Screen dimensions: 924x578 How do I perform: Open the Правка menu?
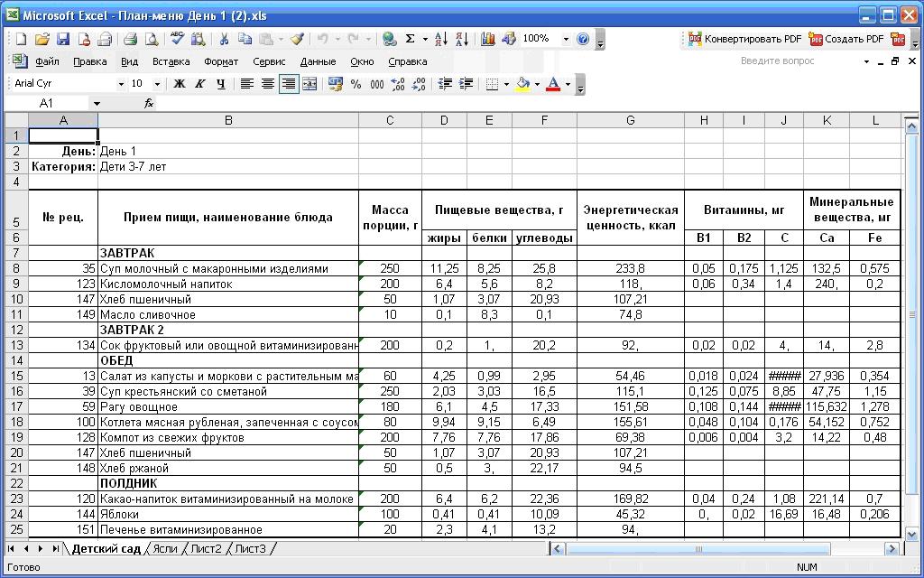90,61
